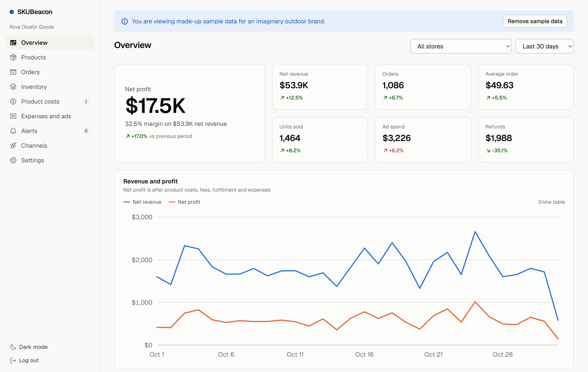
Task: Click the Expenses and ads icon
Action: pos(13,116)
